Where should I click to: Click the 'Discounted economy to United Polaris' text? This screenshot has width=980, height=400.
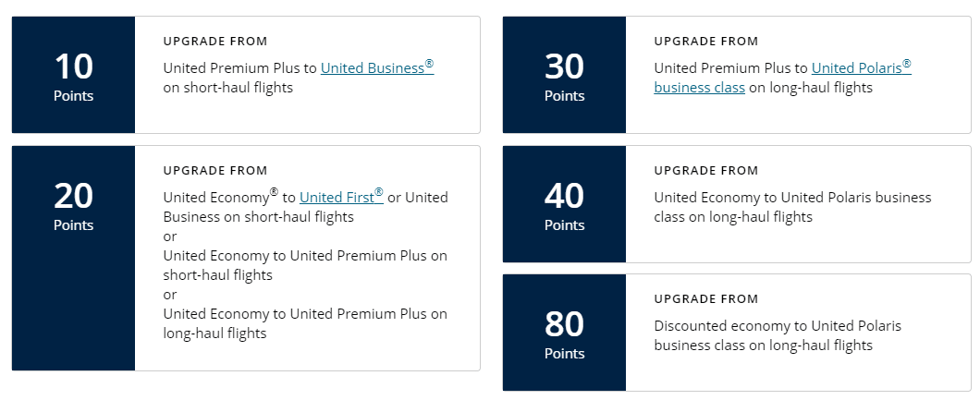(x=777, y=326)
